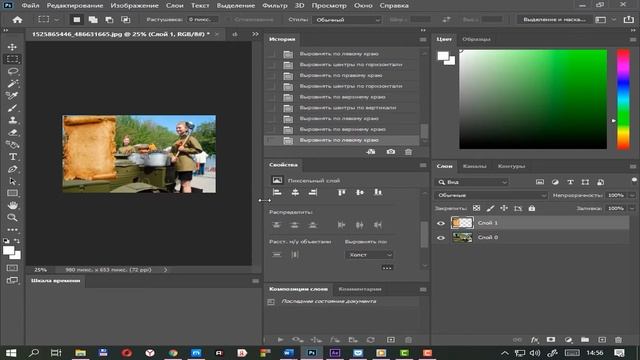Open the blend mode dropdown Обычные

click(491, 196)
